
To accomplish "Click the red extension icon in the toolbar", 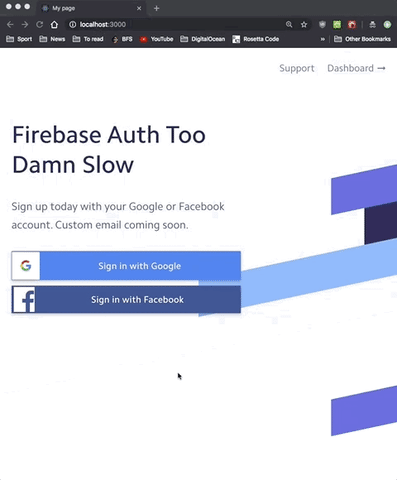I will 352,24.
